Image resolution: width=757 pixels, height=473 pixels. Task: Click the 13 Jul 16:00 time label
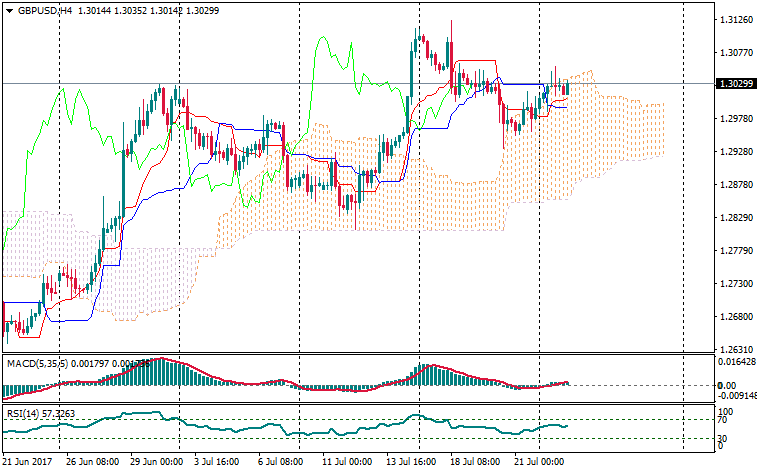pyautogui.click(x=412, y=463)
